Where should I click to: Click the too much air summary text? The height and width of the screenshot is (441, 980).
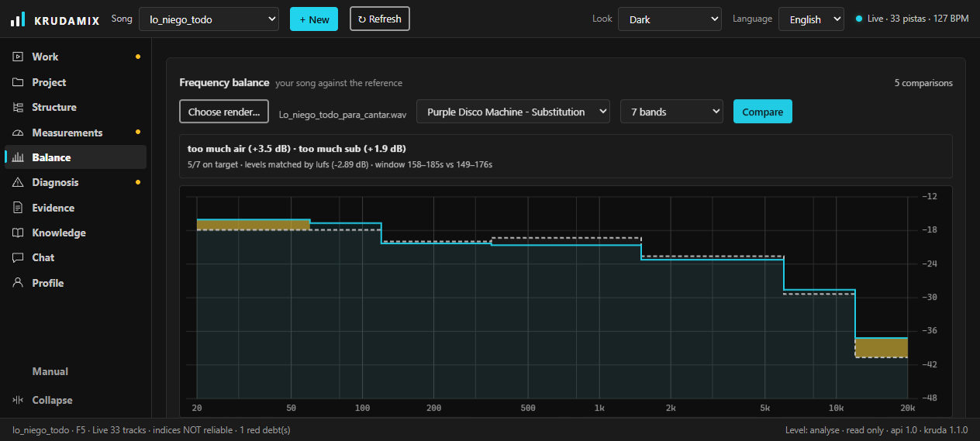coord(297,148)
